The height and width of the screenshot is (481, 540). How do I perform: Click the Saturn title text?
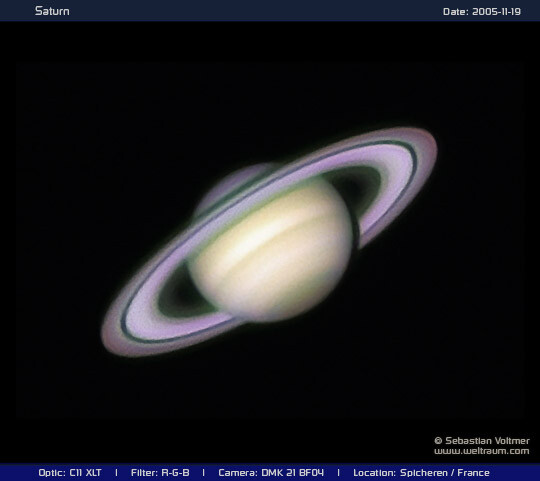(52, 11)
